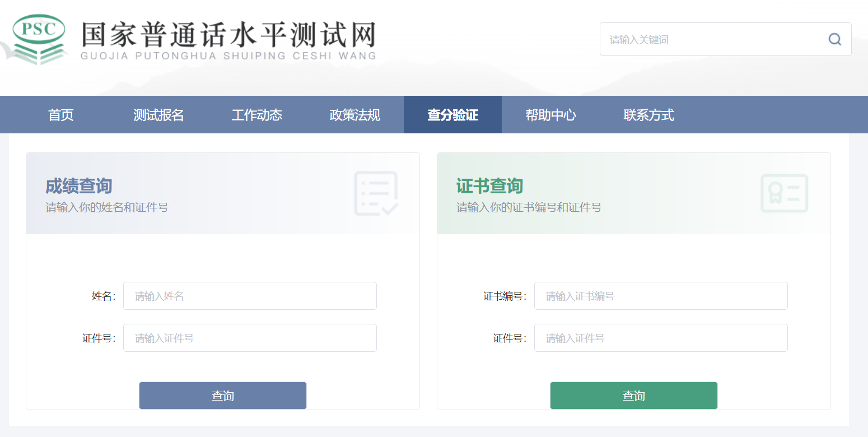
Task: Open the 测试报名 menu item
Action: tap(158, 115)
